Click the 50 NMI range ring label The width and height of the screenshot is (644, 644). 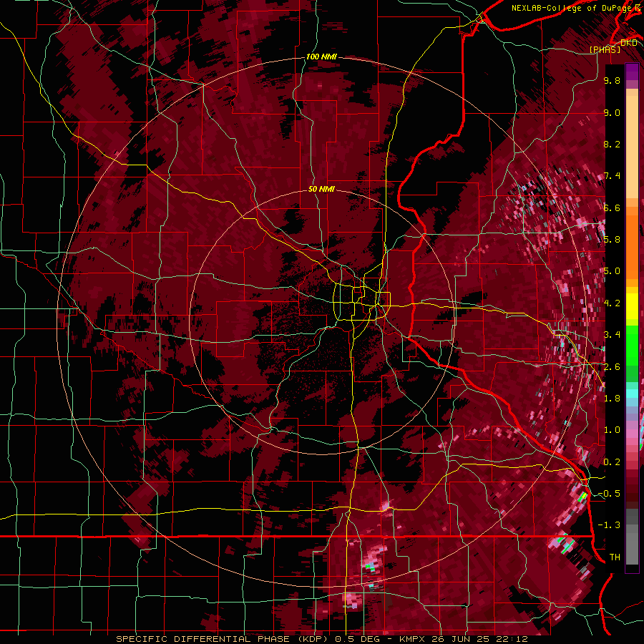point(321,189)
